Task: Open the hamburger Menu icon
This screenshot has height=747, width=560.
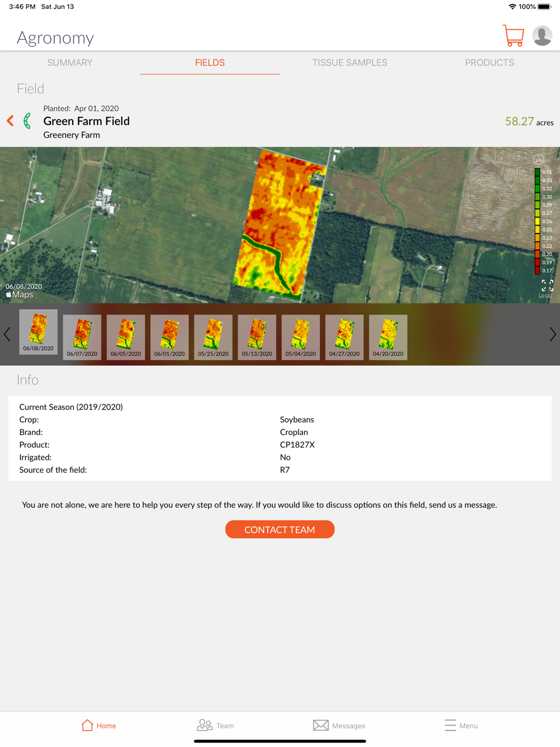Action: tap(450, 725)
